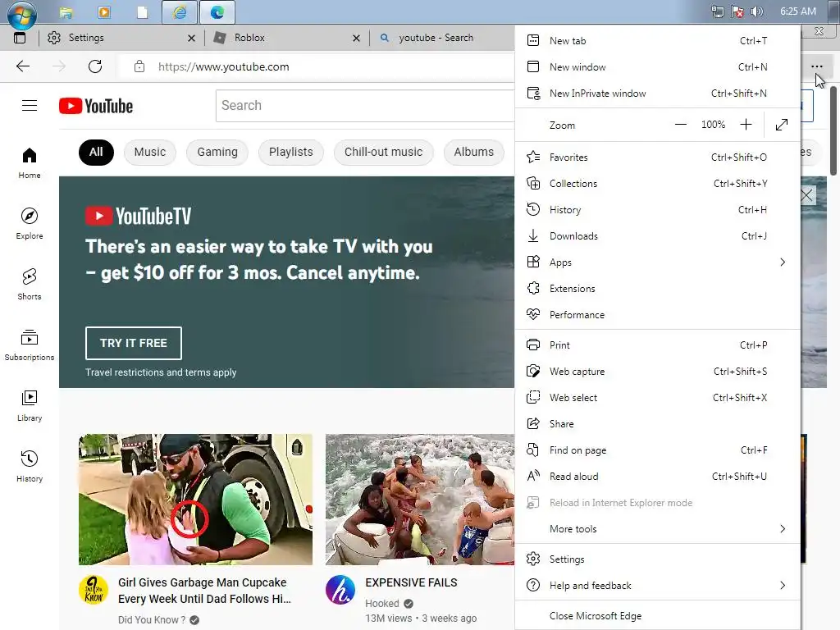Open Performance from Edge menu
Image resolution: width=840 pixels, height=630 pixels.
tap(657, 314)
